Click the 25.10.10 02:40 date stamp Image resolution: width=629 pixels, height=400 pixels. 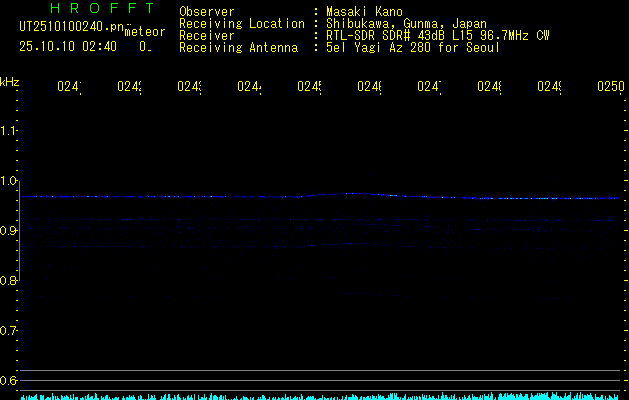[68, 46]
